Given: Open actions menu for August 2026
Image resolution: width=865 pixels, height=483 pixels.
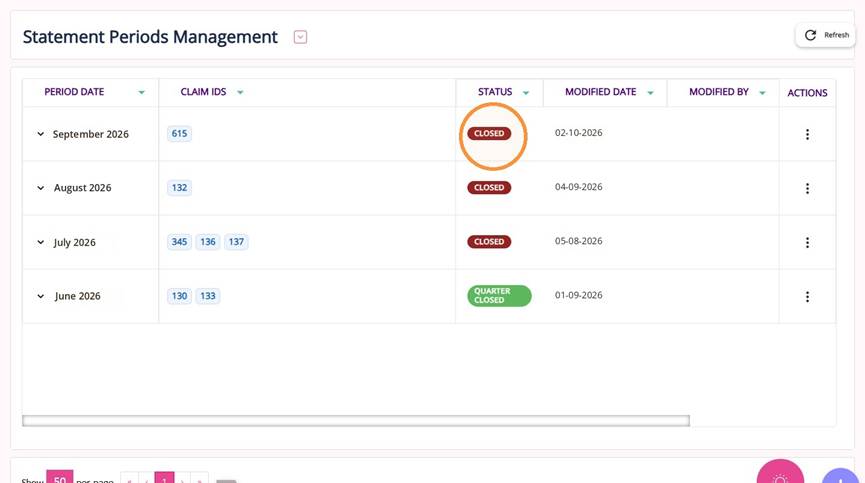Looking at the screenshot, I should tap(807, 189).
